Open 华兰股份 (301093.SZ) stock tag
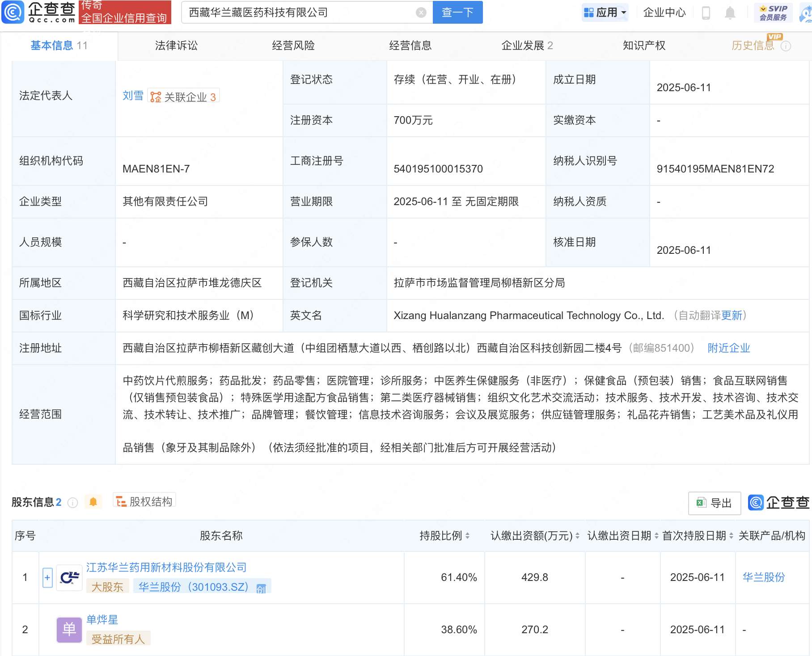 [202, 587]
